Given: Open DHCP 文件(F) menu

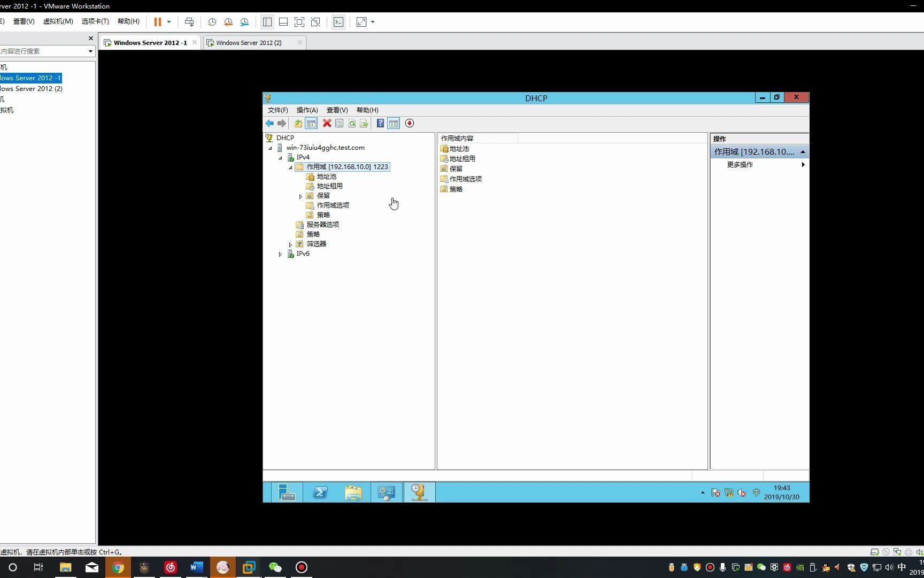Looking at the screenshot, I should coord(278,110).
